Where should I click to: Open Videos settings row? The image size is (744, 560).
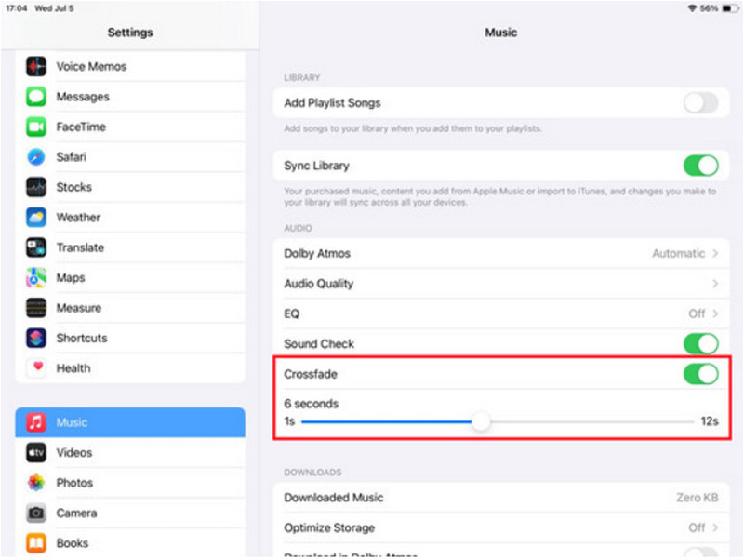pyautogui.click(x=130, y=453)
